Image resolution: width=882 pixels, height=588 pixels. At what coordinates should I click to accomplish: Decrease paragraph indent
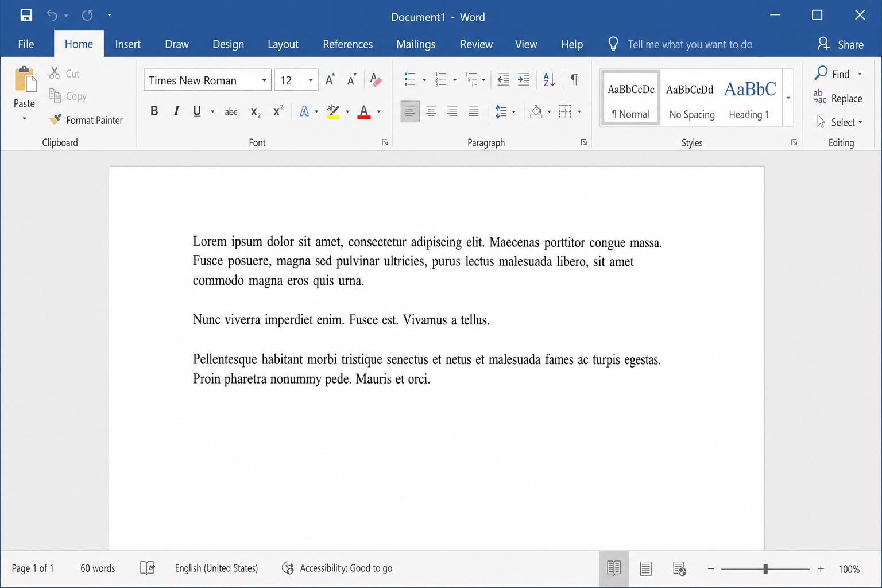503,79
